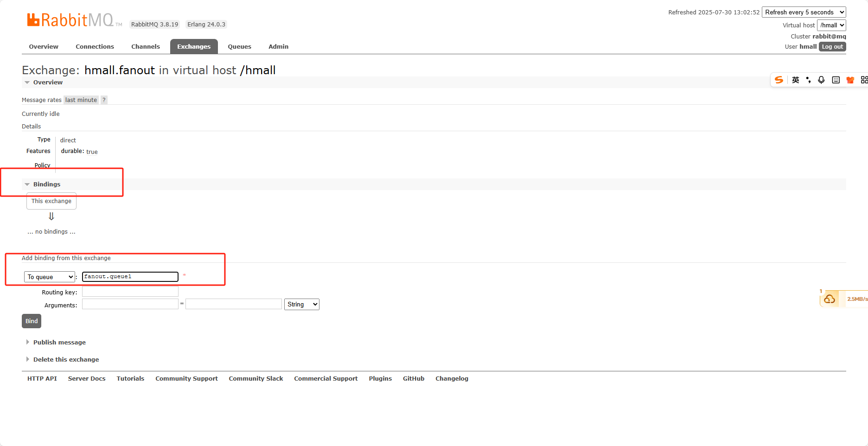Change the last minute message rates range
This screenshot has width=868, height=446.
(81, 100)
